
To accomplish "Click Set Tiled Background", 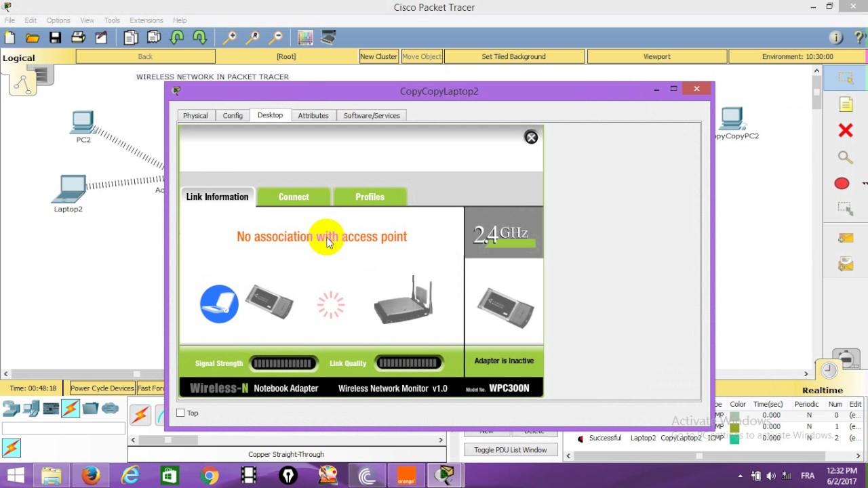I will click(x=513, y=57).
